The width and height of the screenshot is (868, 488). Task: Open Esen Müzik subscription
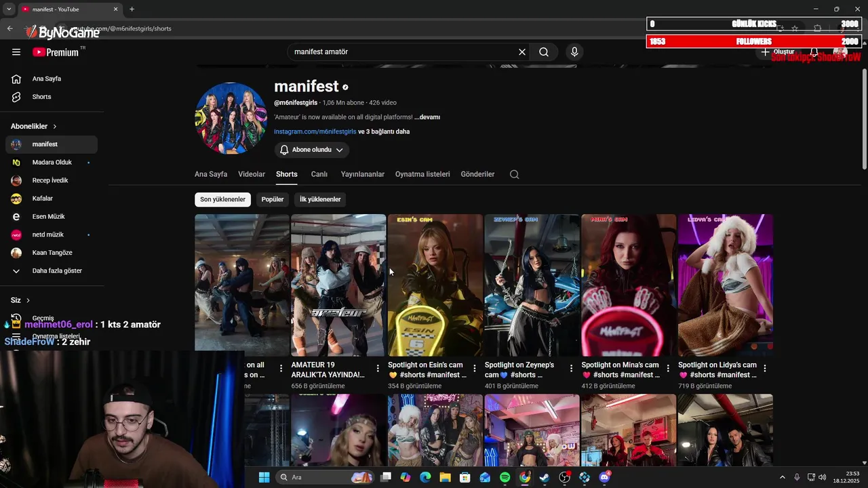point(52,217)
